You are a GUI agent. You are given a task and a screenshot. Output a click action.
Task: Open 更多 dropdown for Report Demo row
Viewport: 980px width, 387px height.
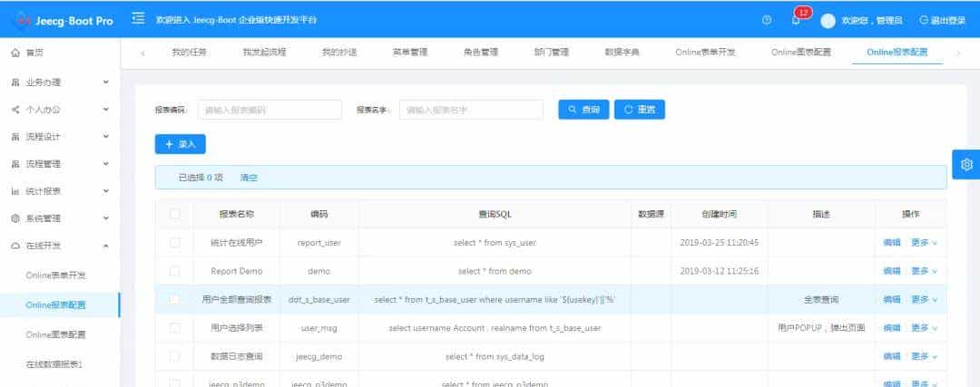(925, 271)
